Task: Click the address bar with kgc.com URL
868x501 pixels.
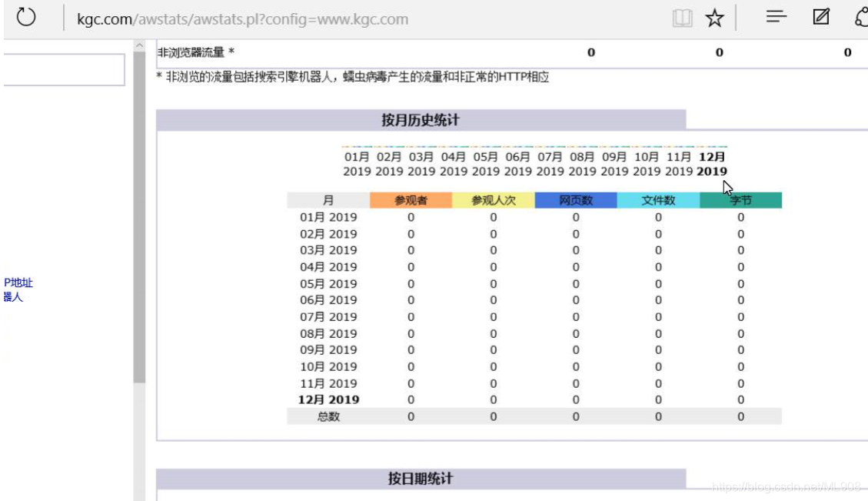Action: coord(242,19)
